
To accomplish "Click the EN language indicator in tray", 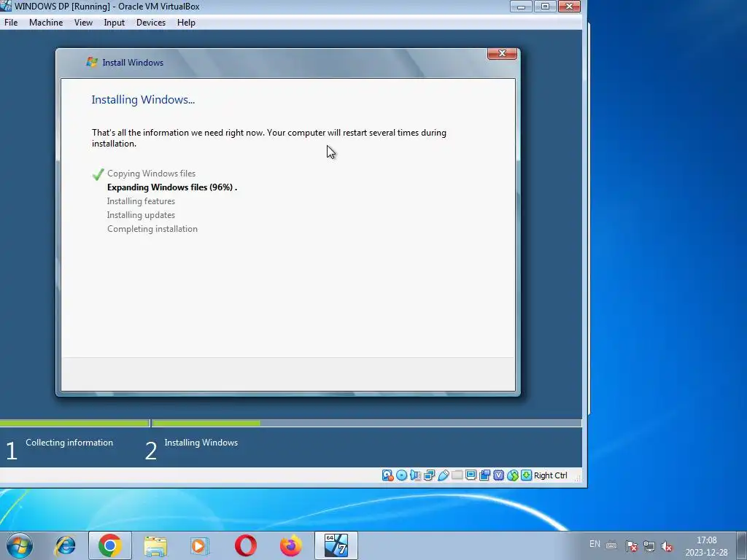I will [595, 544].
